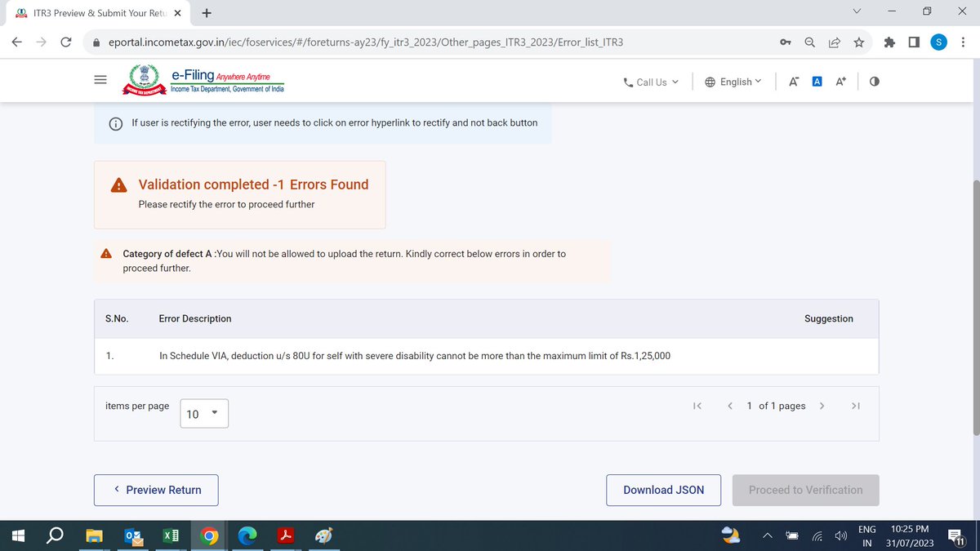The image size is (980, 551).
Task: Go to previous page of error list
Action: click(729, 406)
